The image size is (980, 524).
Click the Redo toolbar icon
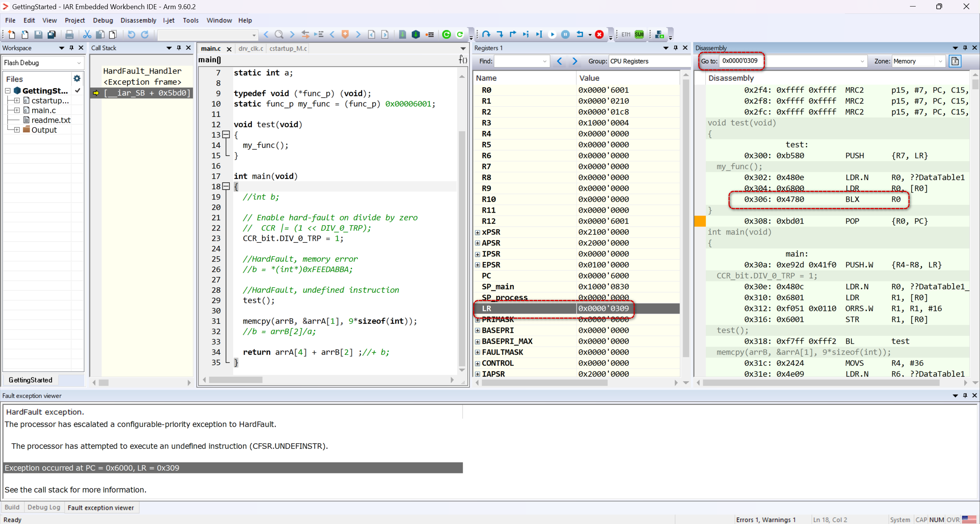[x=145, y=34]
